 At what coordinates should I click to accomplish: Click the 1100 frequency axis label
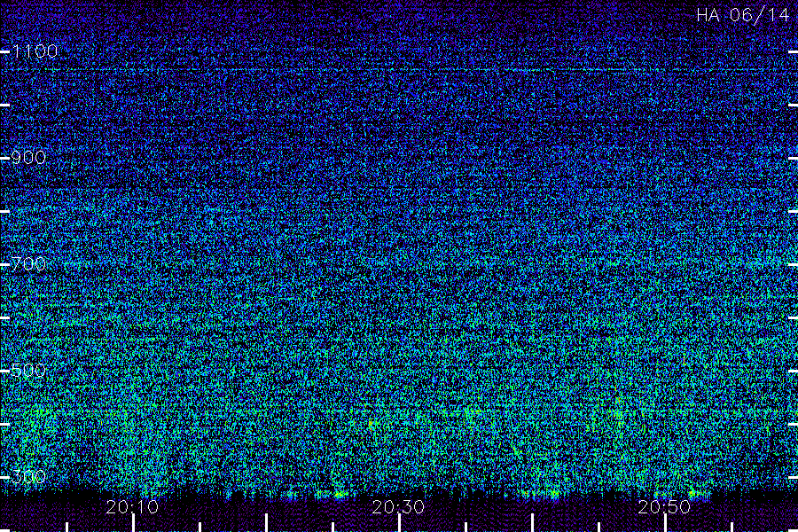pos(35,51)
